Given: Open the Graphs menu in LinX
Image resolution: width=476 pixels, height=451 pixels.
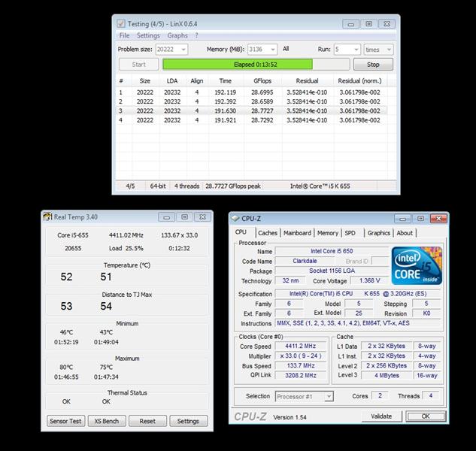Looking at the screenshot, I should 177,35.
